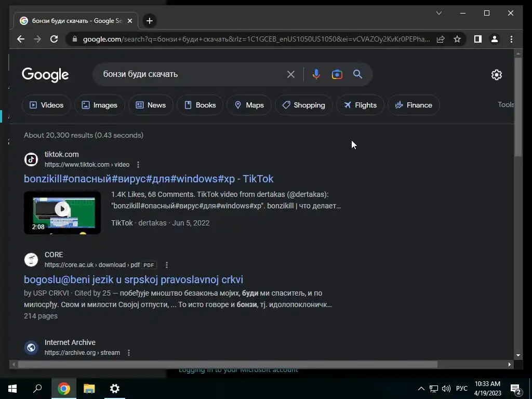Click the horizontal scrollbar thumb
This screenshot has height=399, width=532.
click(x=228, y=365)
